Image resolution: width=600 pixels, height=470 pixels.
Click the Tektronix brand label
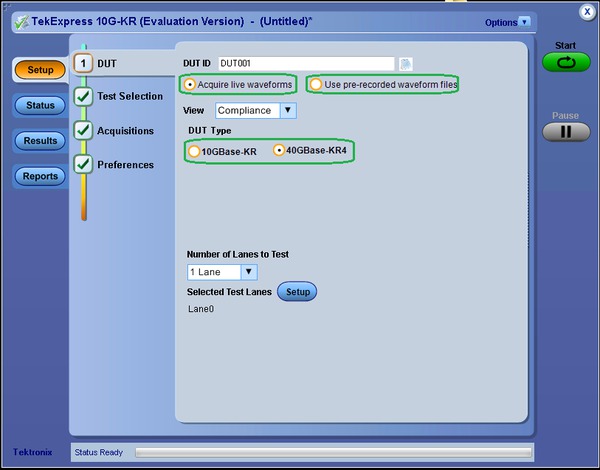click(x=33, y=452)
